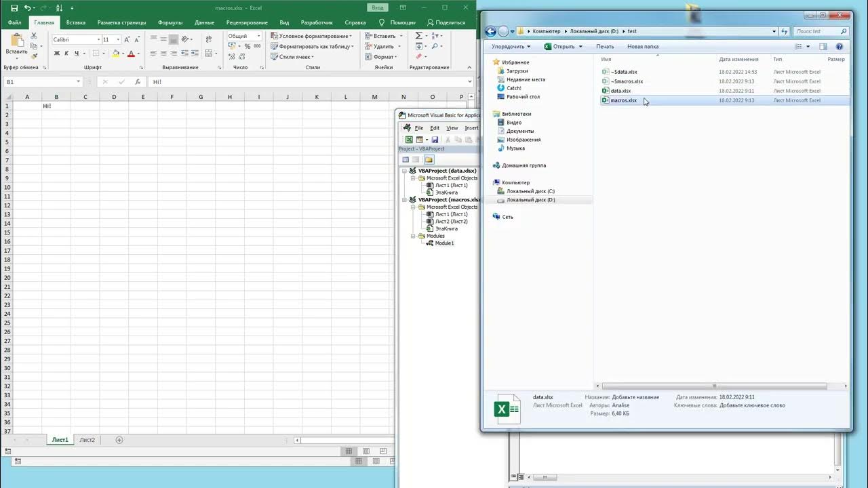
Task: Open Стили ячеек dropdown
Action: pyautogui.click(x=292, y=57)
